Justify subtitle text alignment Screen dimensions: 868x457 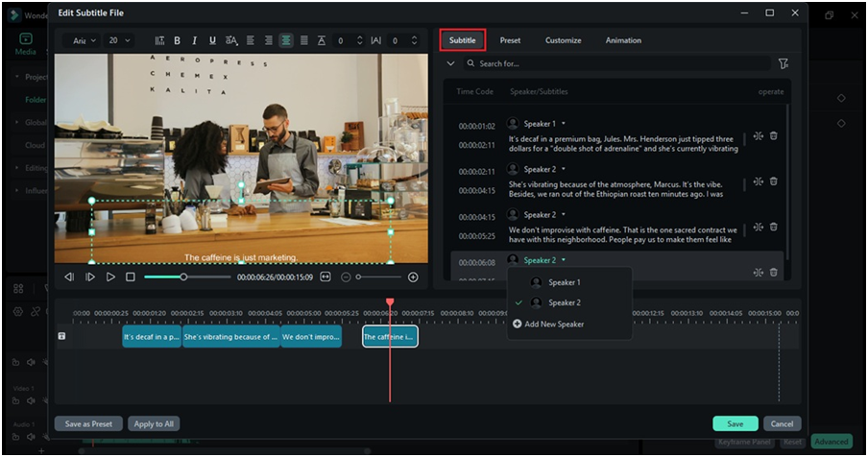click(x=304, y=40)
